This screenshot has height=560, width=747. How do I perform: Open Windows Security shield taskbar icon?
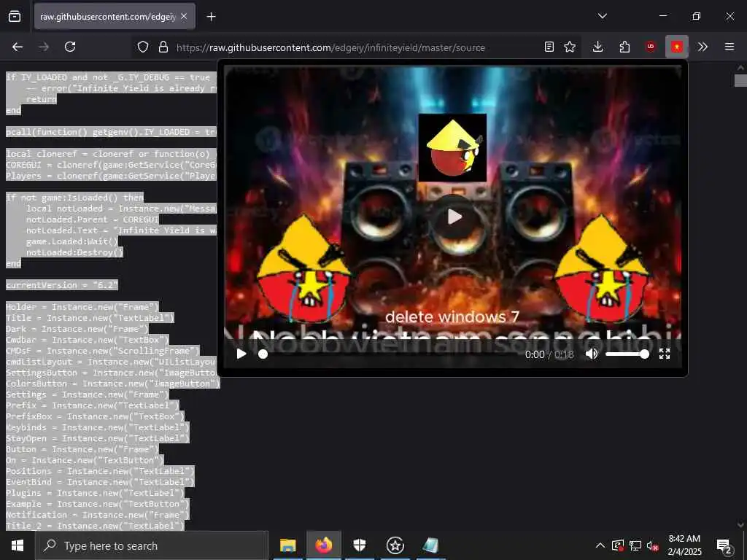coord(359,545)
